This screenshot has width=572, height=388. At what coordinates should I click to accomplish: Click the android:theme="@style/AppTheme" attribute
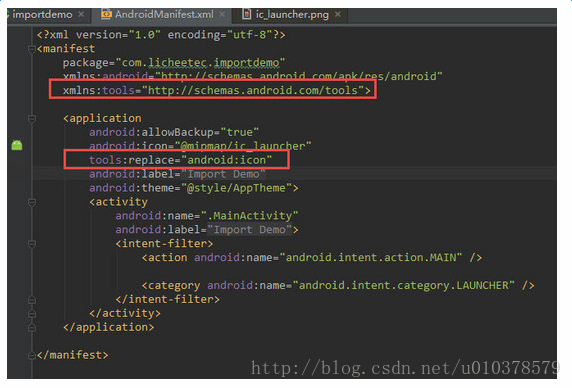pos(194,188)
